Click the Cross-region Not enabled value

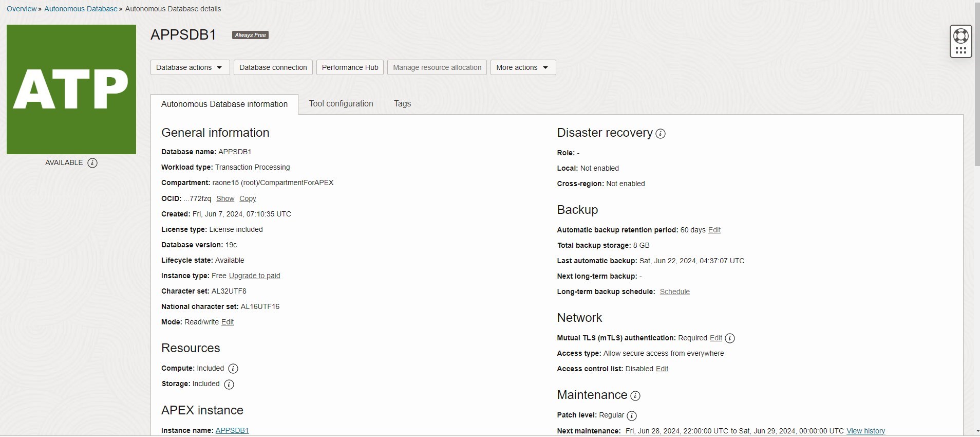coord(625,184)
